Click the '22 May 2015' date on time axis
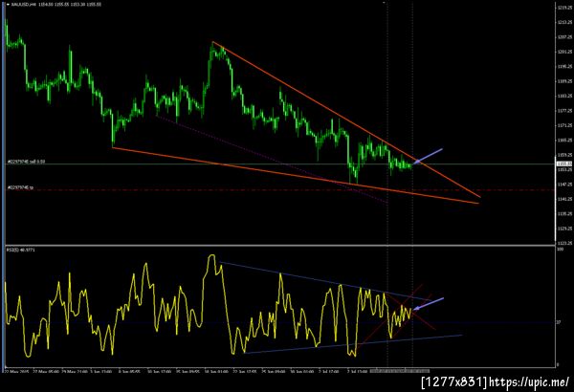The image size is (574, 392). pyautogui.click(x=17, y=371)
